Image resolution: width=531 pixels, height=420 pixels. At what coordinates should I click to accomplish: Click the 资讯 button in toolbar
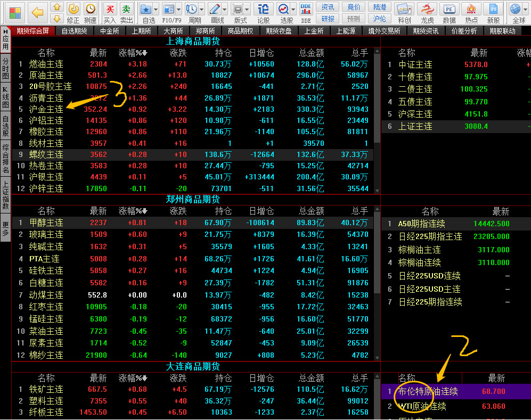(x=328, y=7)
